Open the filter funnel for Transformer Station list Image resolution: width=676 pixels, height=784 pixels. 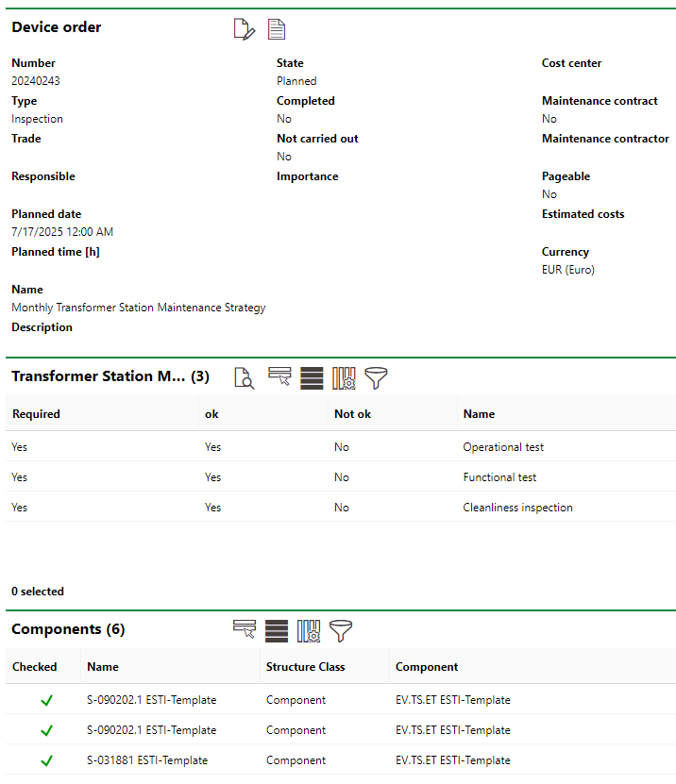(377, 378)
